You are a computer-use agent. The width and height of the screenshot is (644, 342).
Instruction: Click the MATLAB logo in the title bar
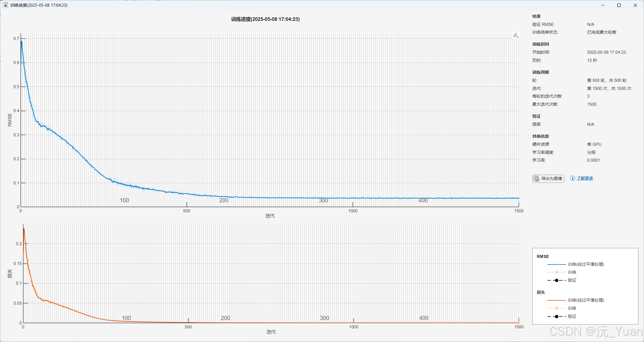point(5,5)
